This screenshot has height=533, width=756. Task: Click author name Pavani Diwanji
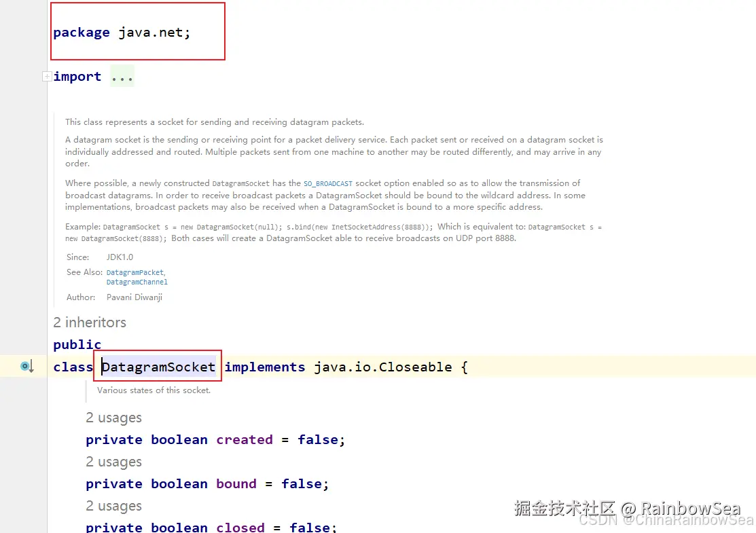[x=134, y=297]
